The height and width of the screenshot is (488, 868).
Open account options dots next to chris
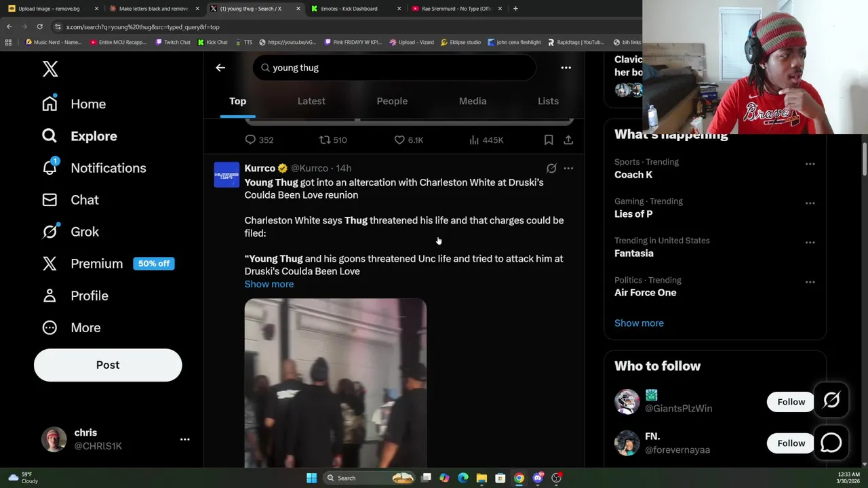pos(184,439)
